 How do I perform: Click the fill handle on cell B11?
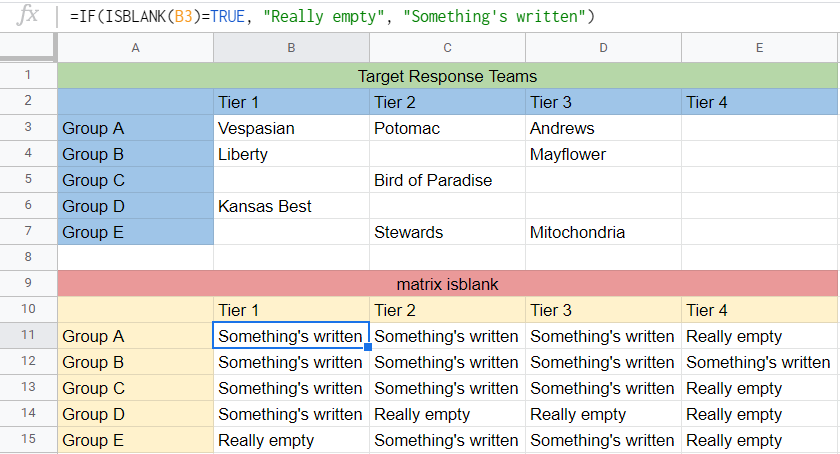pyautogui.click(x=368, y=347)
